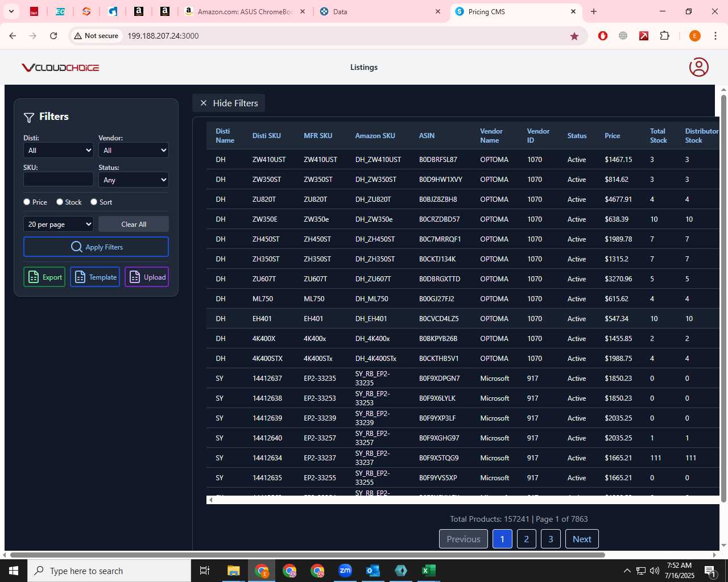Click the Listings header link
728x582 pixels.
(364, 67)
